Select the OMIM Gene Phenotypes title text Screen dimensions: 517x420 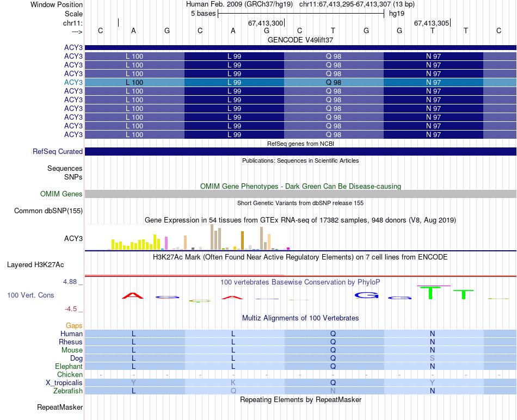pyautogui.click(x=300, y=186)
